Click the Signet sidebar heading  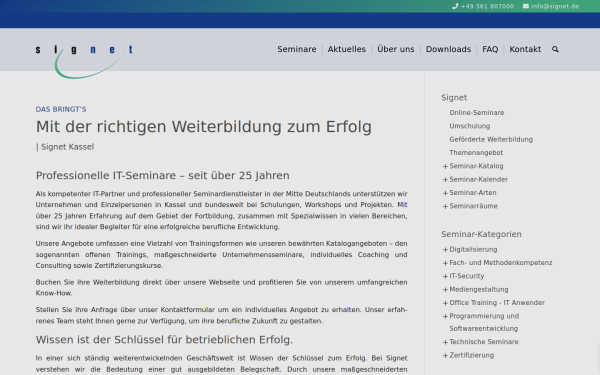point(454,98)
